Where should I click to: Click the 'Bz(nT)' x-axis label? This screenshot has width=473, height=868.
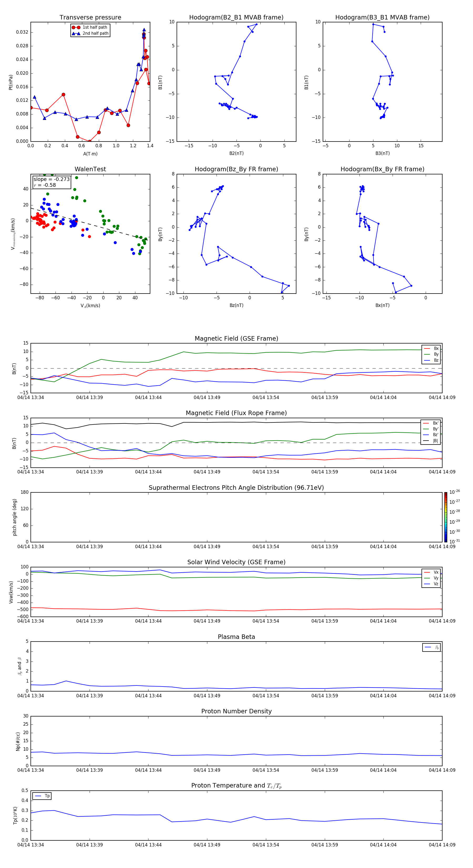tap(236, 305)
